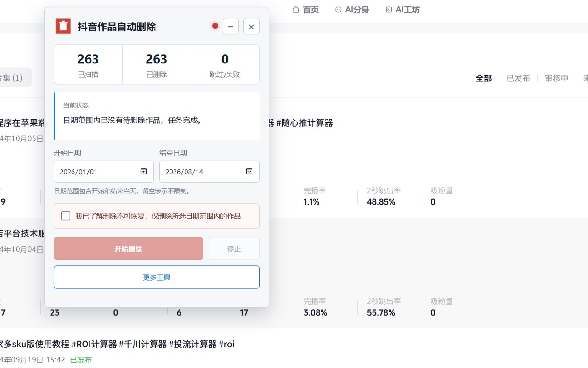Image resolution: width=588 pixels, height=368 pixels.
Task: Tick the 我已了解删除不可恢复 confirmation checkbox
Action: 66,216
